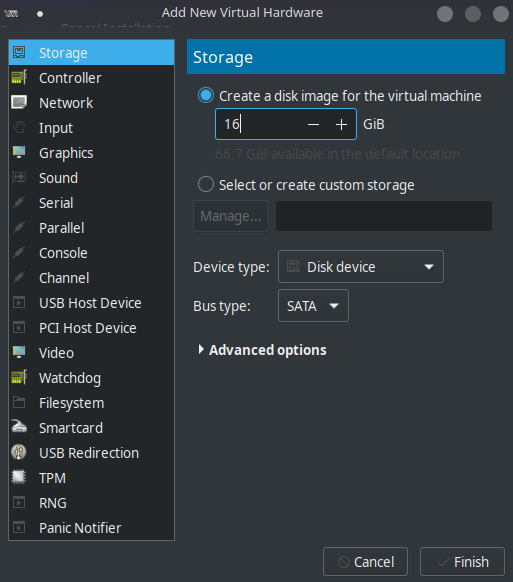
Task: Click the Network adapter icon
Action: [x=19, y=102]
